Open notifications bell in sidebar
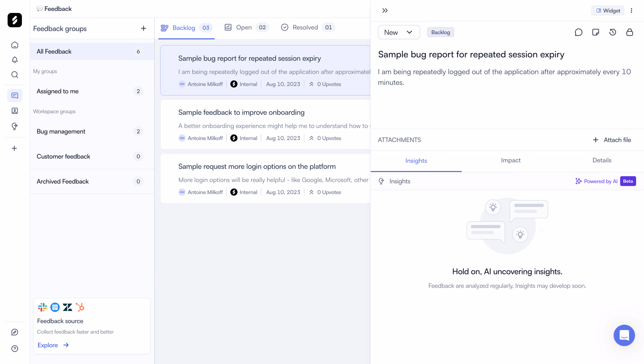 (15, 60)
